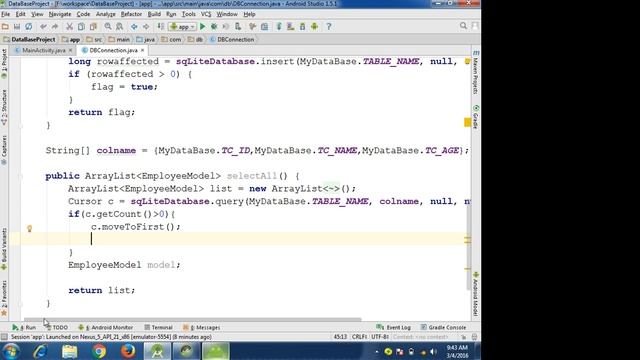The image size is (640, 360).
Task: Click the Synchronize toolbar icon
Action: 29,27
